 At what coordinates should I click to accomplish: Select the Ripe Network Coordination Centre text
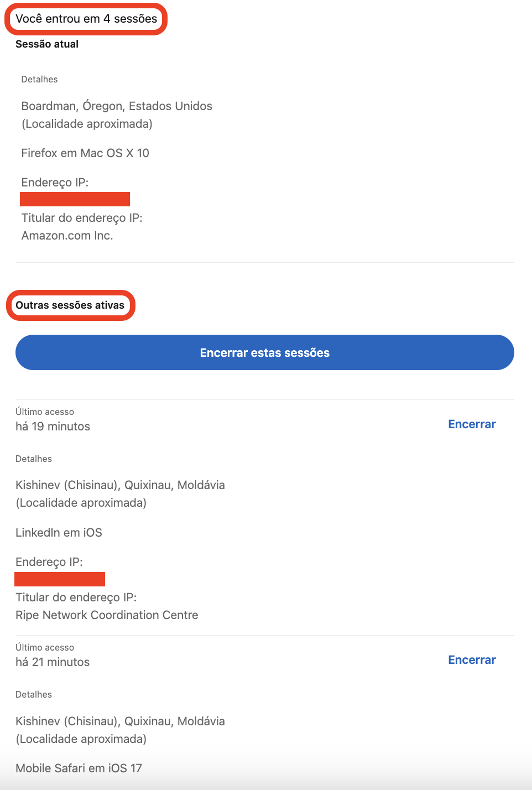[x=107, y=615]
